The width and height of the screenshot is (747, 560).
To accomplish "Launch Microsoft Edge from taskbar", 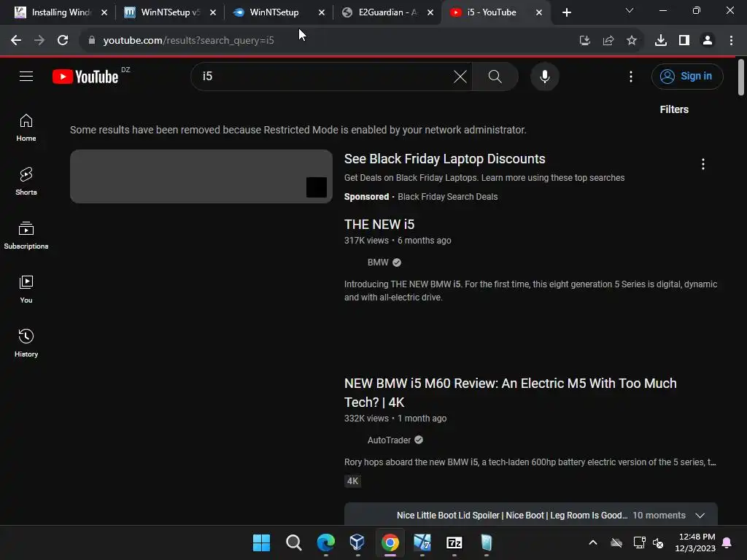I will 326,542.
